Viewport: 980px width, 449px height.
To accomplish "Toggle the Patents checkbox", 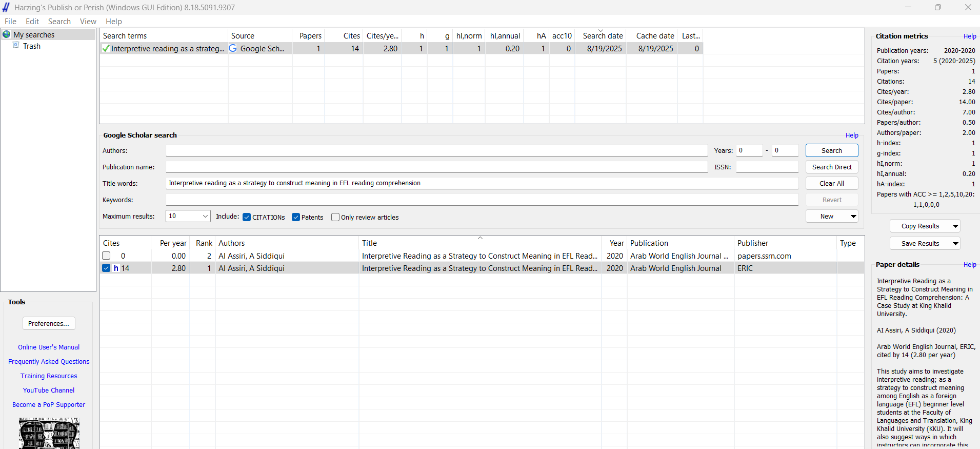I will 296,217.
